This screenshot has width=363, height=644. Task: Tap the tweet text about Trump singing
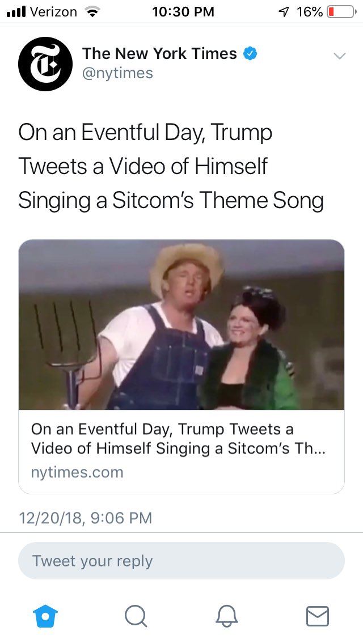point(171,167)
